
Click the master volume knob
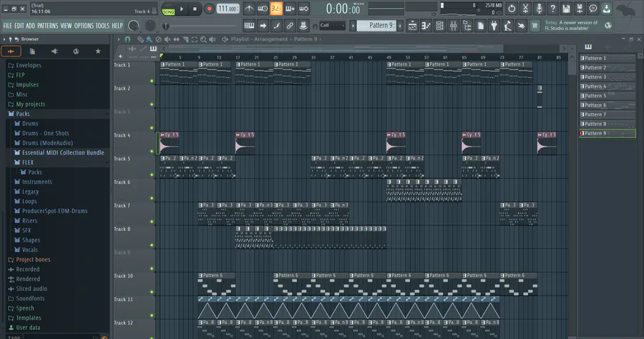pyautogui.click(x=134, y=26)
